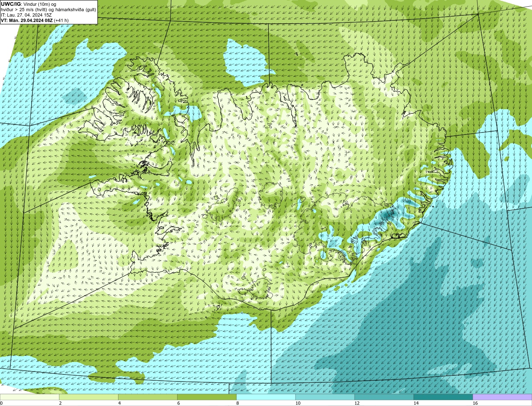Click the 4–6 m/s green legend swatch

coord(148,397)
